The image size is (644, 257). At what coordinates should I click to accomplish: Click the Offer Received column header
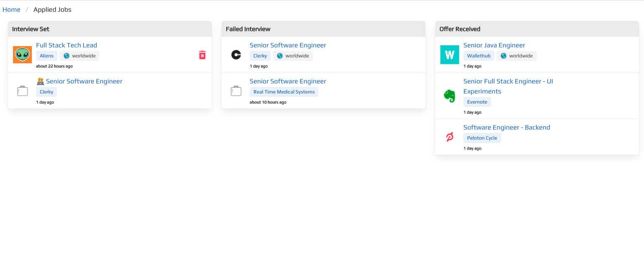tap(460, 29)
